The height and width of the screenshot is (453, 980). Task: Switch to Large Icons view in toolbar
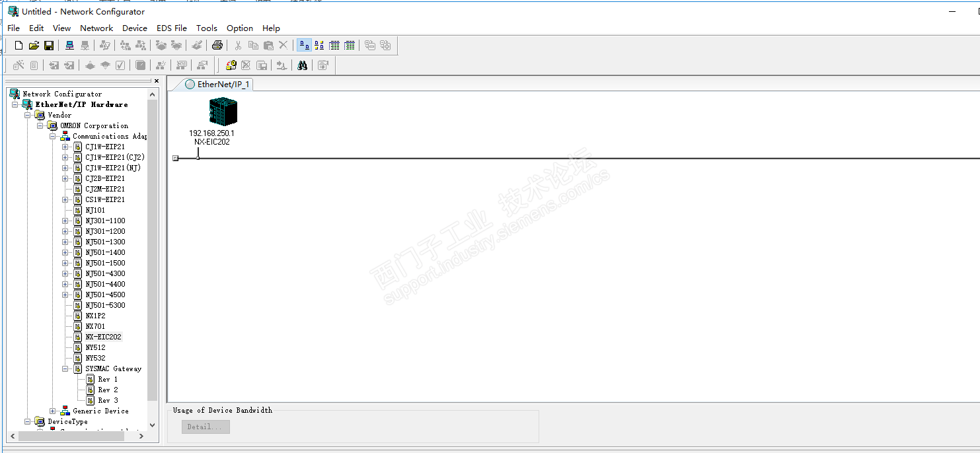click(x=304, y=46)
